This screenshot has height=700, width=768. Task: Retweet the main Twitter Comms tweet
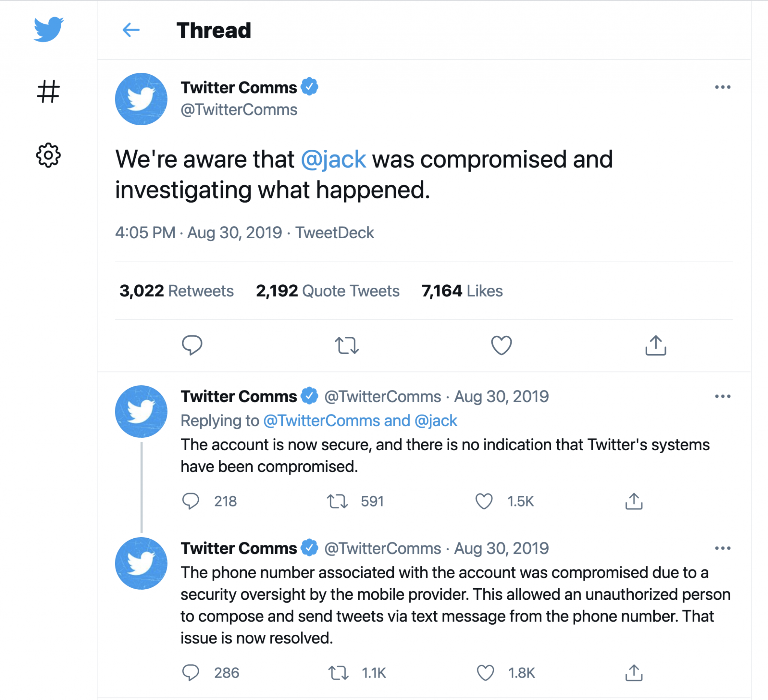click(x=346, y=345)
